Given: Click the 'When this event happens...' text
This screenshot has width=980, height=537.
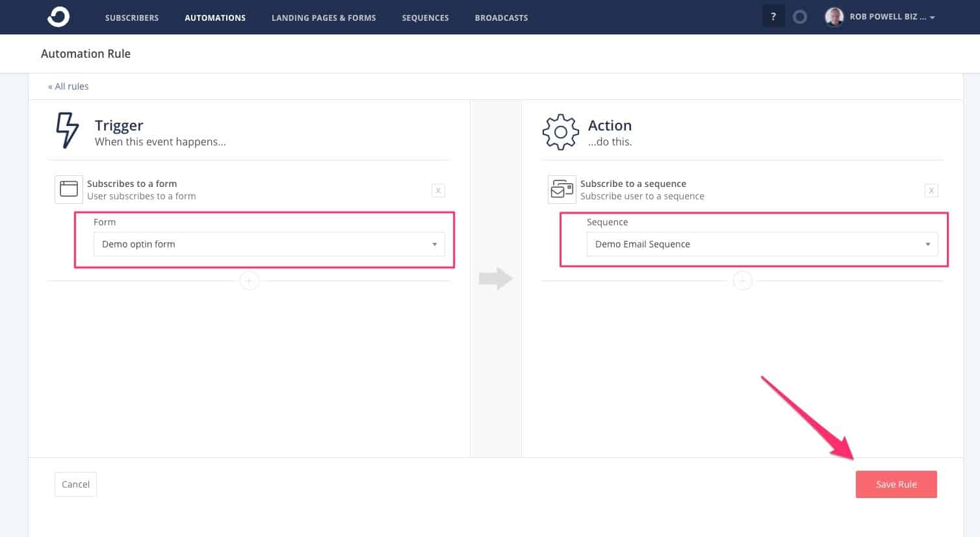Looking at the screenshot, I should coord(161,142).
